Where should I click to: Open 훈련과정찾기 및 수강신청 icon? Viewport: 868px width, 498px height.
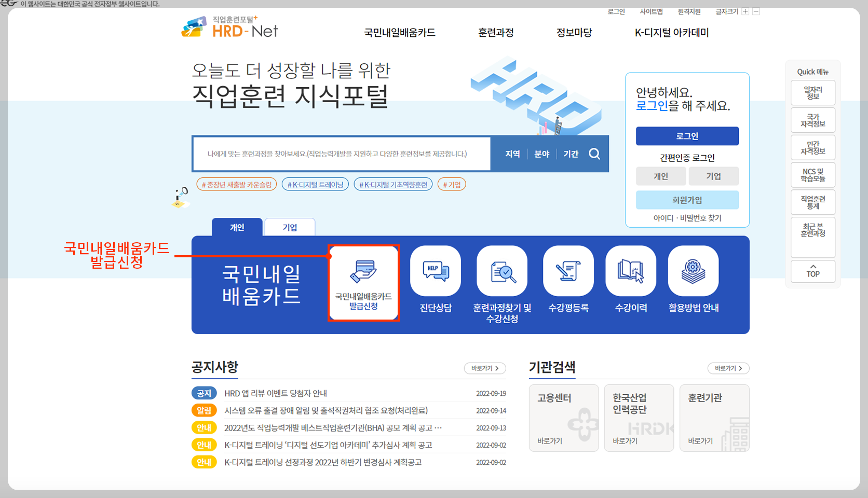(x=502, y=271)
